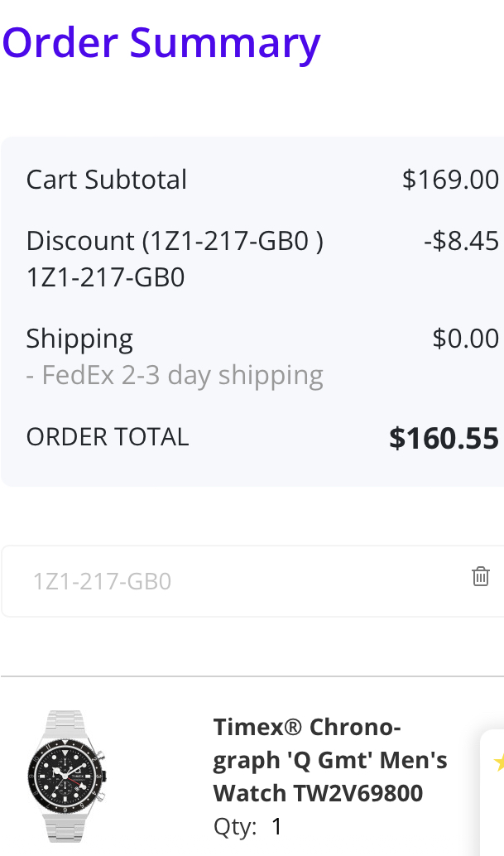Click the $169.00 subtotal amount
504x856 pixels.
click(x=450, y=180)
